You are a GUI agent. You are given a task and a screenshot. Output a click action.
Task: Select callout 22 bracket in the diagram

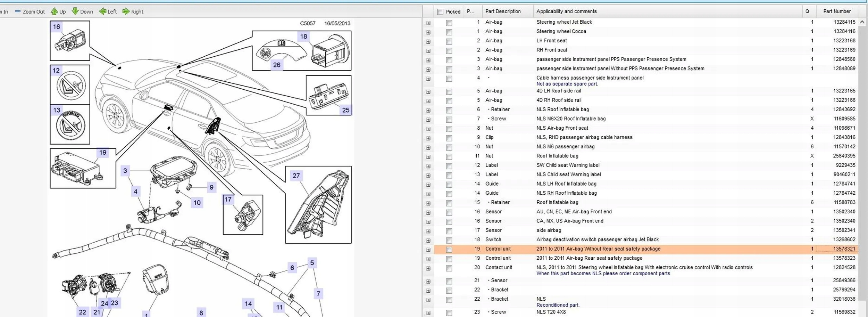83,312
